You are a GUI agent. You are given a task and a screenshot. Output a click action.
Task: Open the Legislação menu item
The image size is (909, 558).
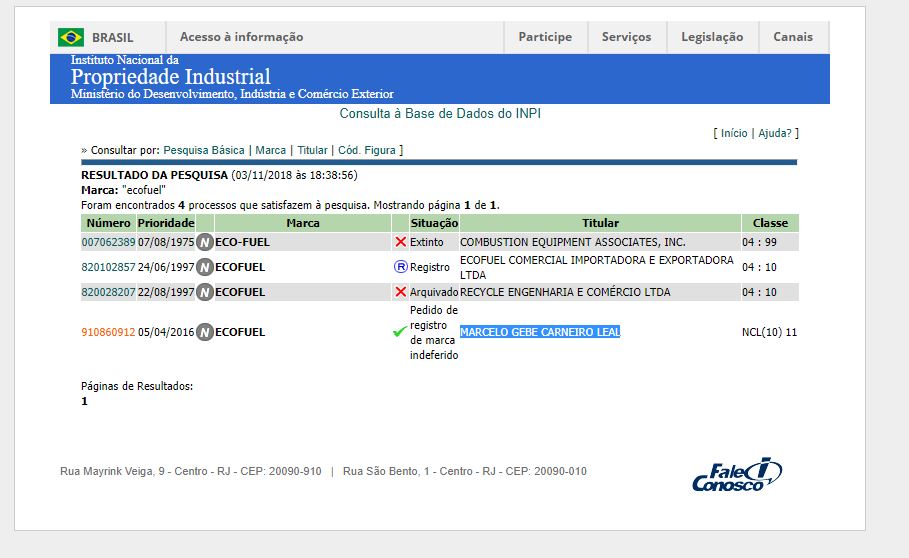tap(712, 37)
